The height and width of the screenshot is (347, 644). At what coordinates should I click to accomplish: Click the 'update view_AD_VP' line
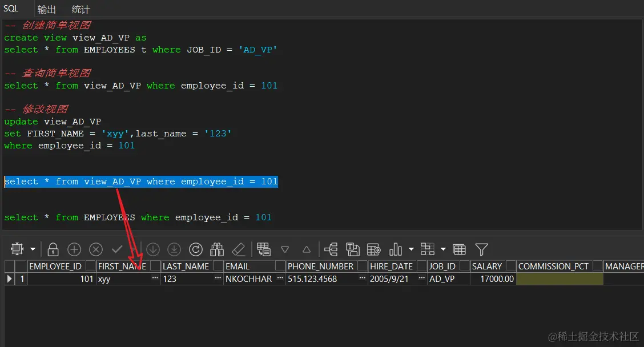(x=53, y=122)
